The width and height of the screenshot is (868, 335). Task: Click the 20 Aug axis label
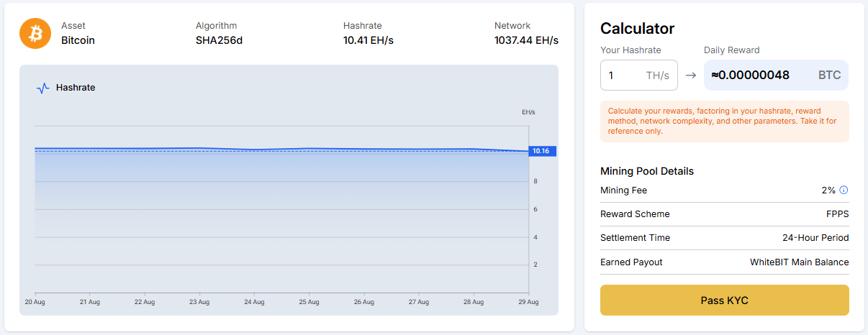click(x=35, y=302)
